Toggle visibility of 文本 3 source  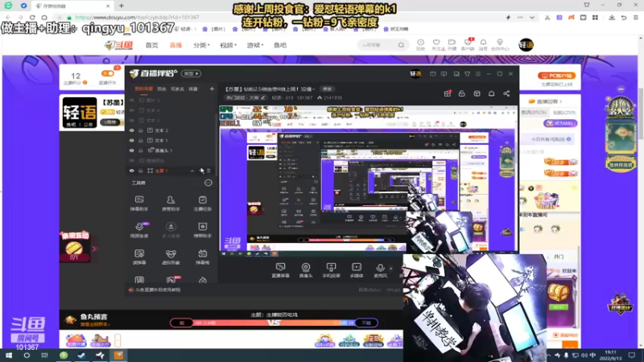pyautogui.click(x=132, y=120)
